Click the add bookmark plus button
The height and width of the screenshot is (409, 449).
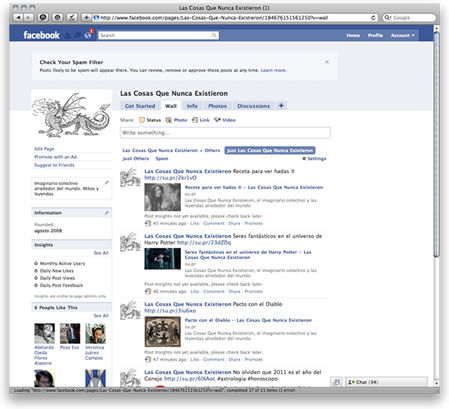[86, 17]
